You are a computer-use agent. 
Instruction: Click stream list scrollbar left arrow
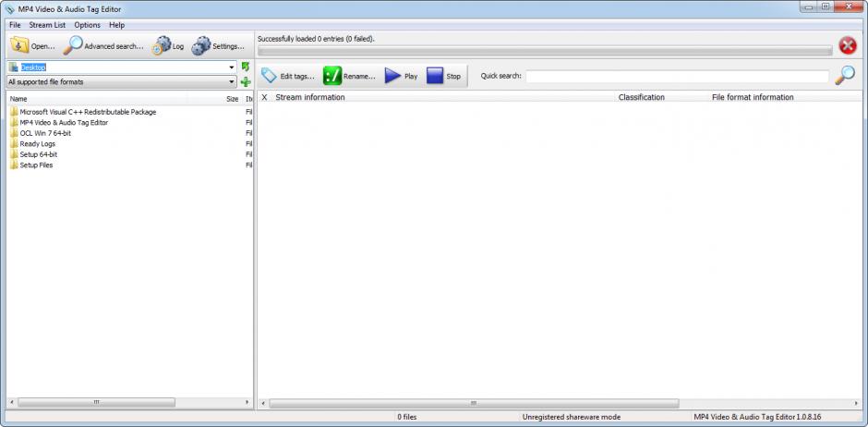click(x=263, y=403)
